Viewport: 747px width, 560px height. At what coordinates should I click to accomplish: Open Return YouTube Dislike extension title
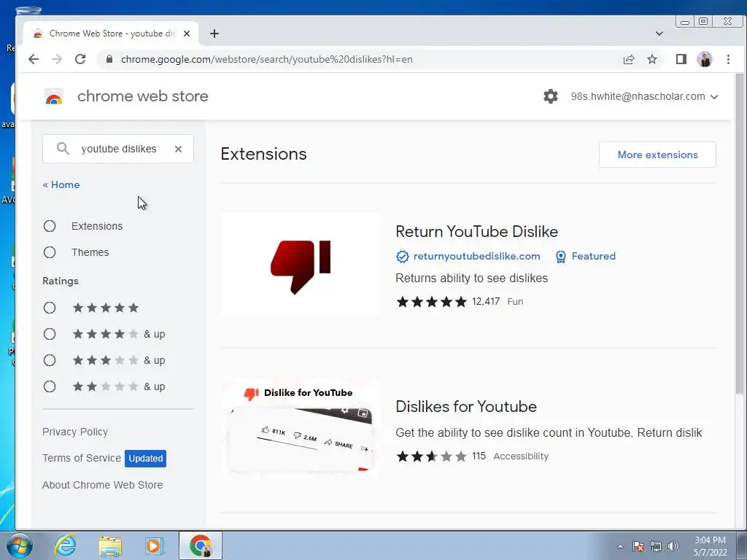[x=476, y=231]
